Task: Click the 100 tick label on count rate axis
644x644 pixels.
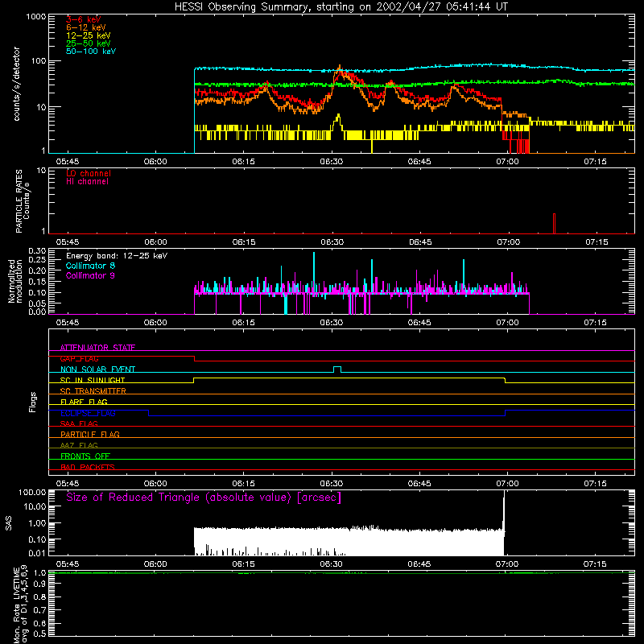Action: pos(39,61)
